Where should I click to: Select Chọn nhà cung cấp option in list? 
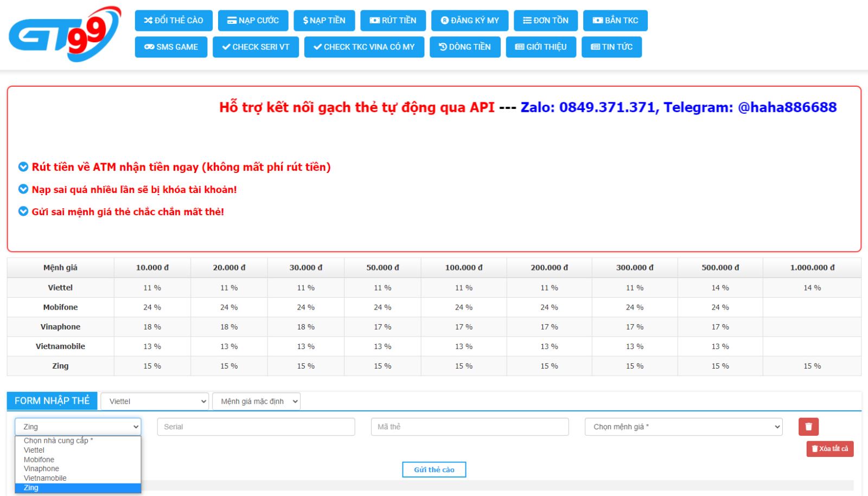click(x=78, y=441)
